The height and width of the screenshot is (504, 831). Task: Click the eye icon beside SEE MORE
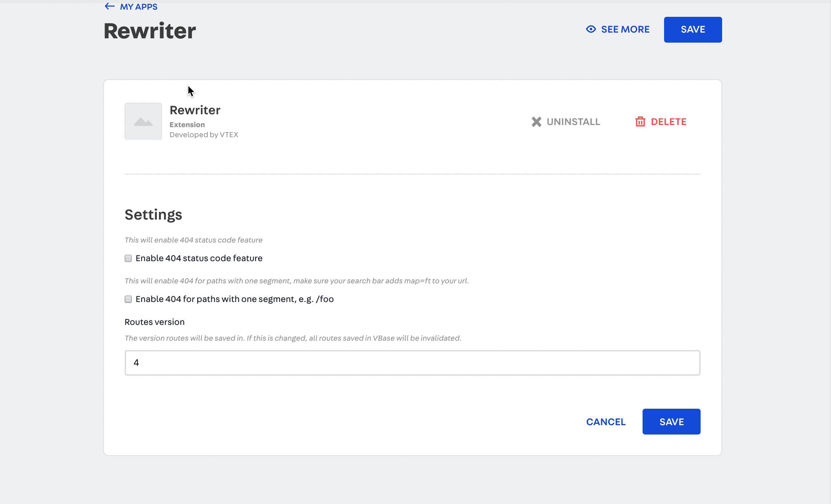point(591,29)
